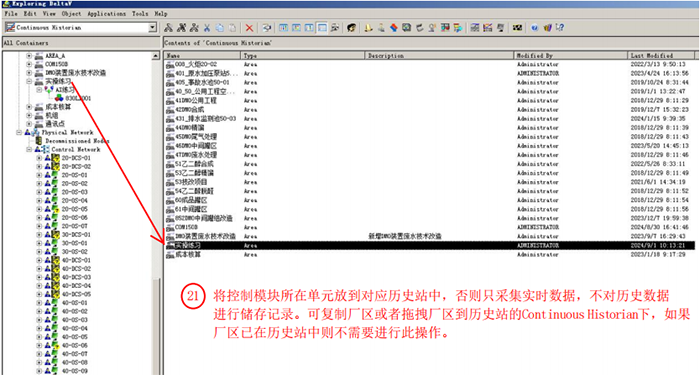Select the 60成品罐区 list row
Viewport: 700px width, 375px height.
point(429,200)
